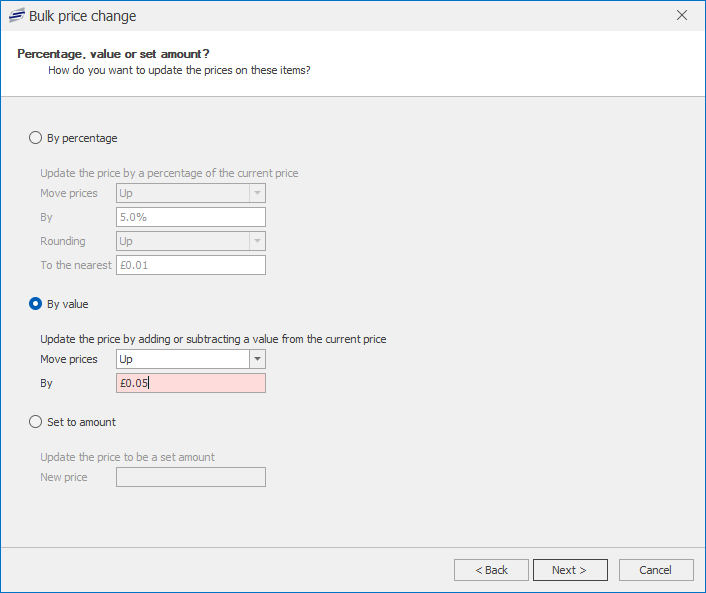Cancel the bulk price change wizard

point(656,570)
